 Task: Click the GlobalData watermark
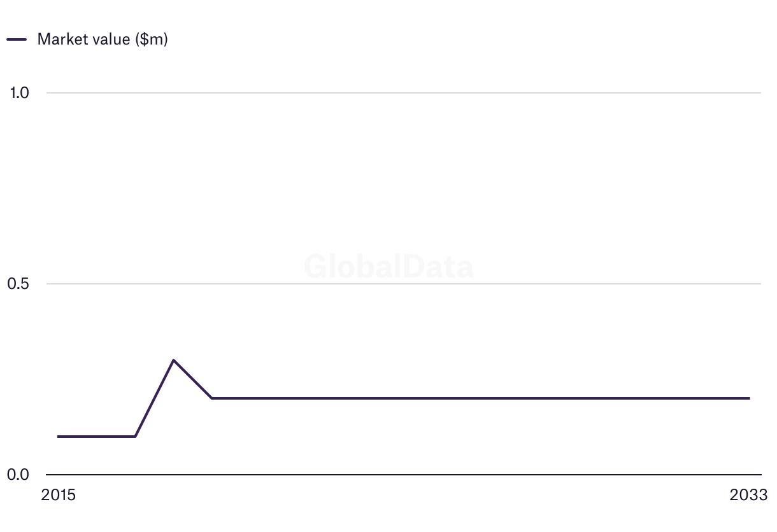point(388,267)
